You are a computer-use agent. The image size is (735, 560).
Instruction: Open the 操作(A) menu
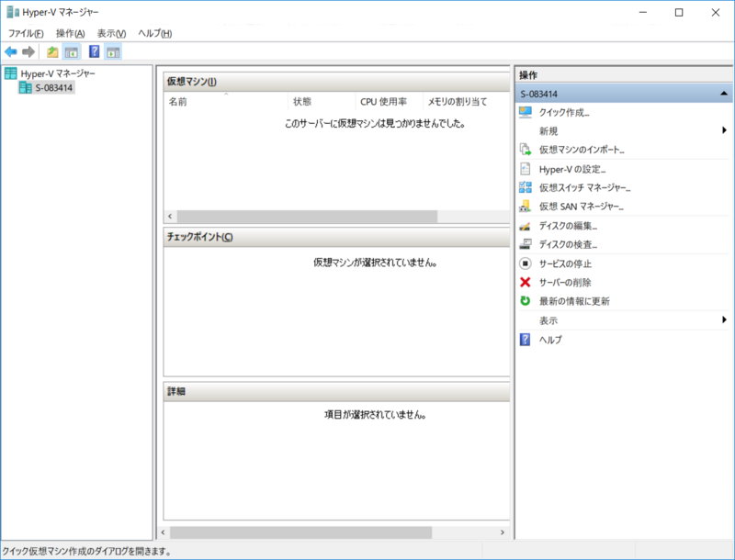(71, 33)
